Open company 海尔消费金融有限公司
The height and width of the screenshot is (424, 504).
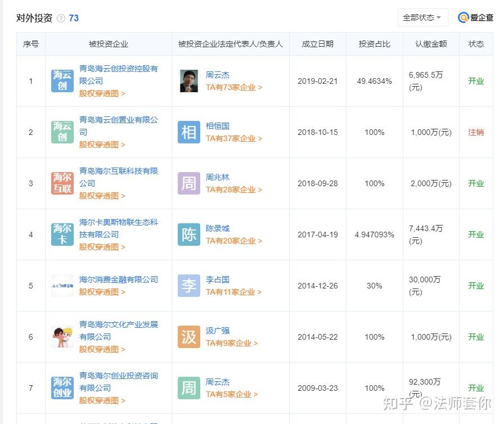click(119, 279)
